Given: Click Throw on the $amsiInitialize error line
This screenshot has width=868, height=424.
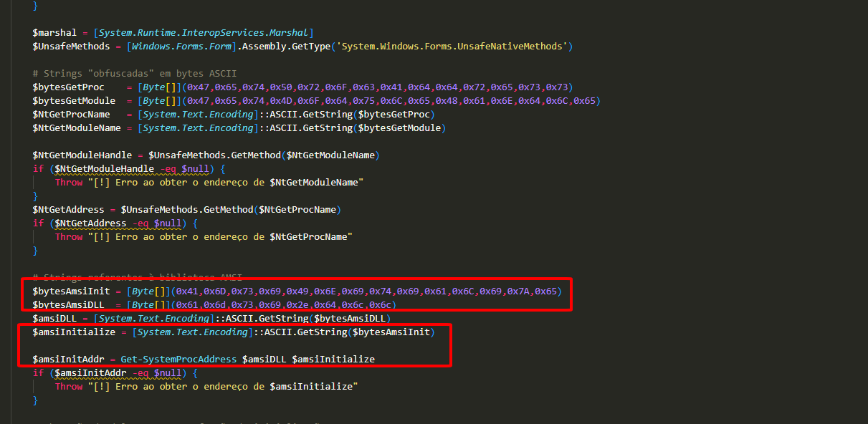Looking at the screenshot, I should [69, 387].
